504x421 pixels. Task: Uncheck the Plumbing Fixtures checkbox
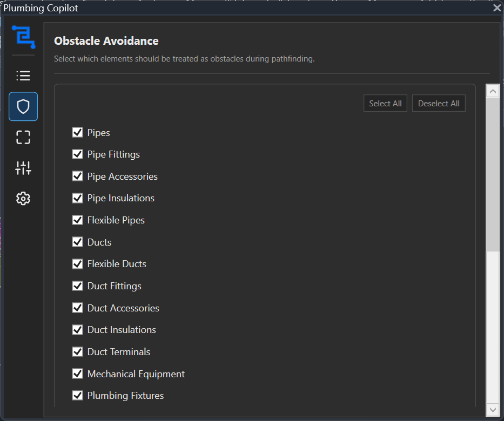tap(77, 396)
